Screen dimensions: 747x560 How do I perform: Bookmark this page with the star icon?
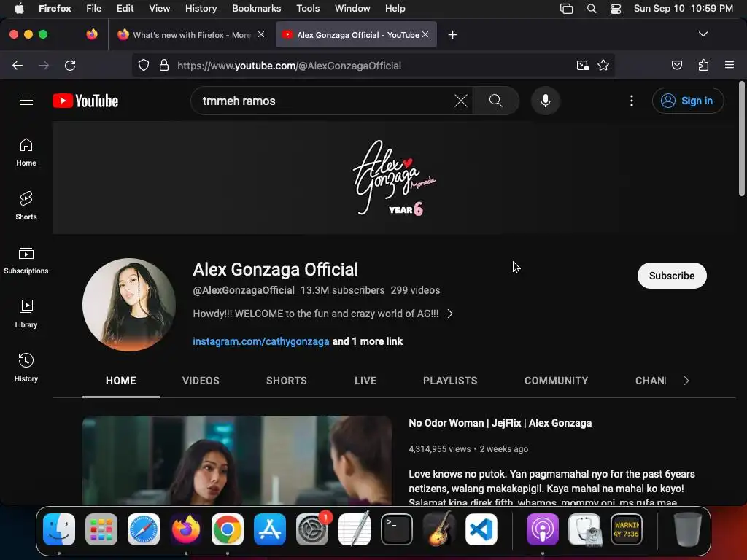[603, 65]
